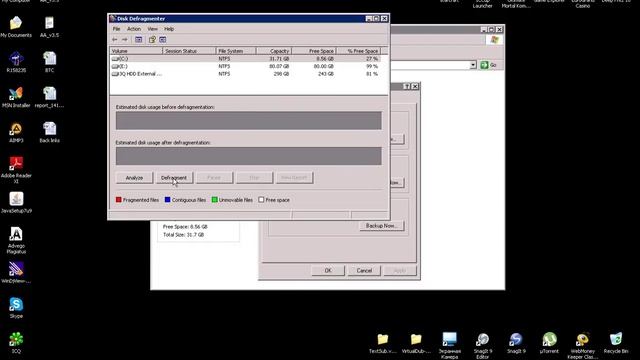Click the 298 GB capacity cell
This screenshot has width=640, height=360.
coord(281,74)
